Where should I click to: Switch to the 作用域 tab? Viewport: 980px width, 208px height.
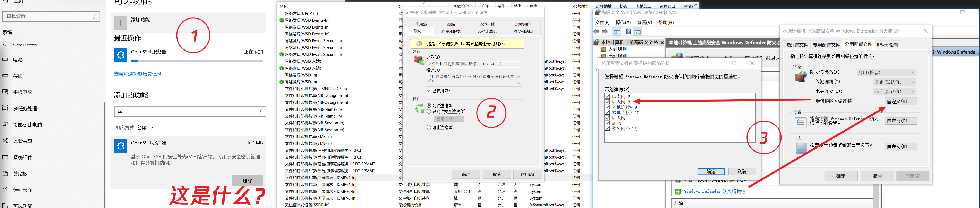[x=421, y=24]
